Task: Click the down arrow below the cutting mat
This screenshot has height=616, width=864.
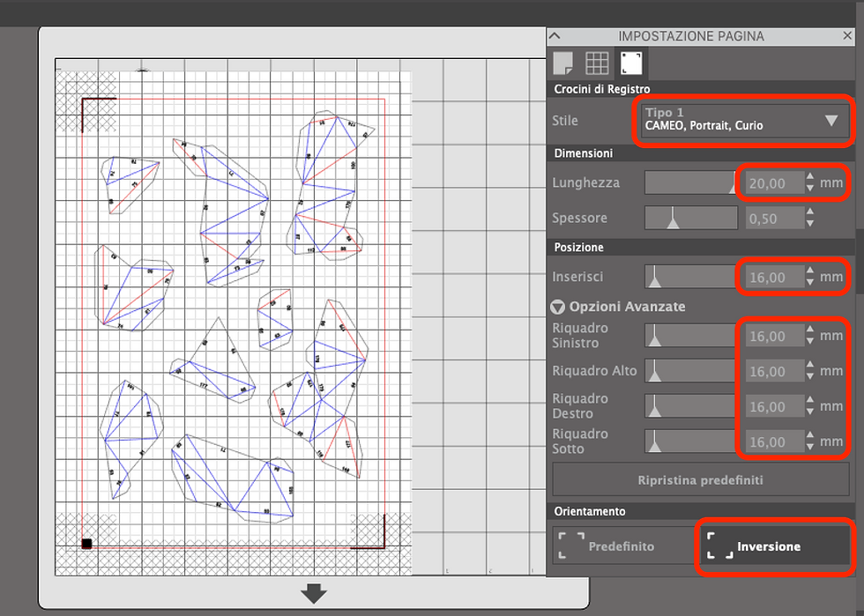Action: 314,593
